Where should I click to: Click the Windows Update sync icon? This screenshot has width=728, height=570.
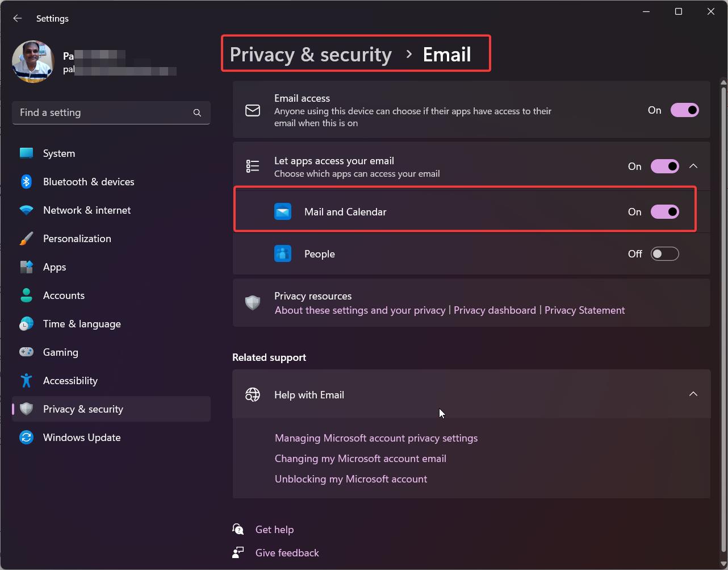(x=26, y=438)
